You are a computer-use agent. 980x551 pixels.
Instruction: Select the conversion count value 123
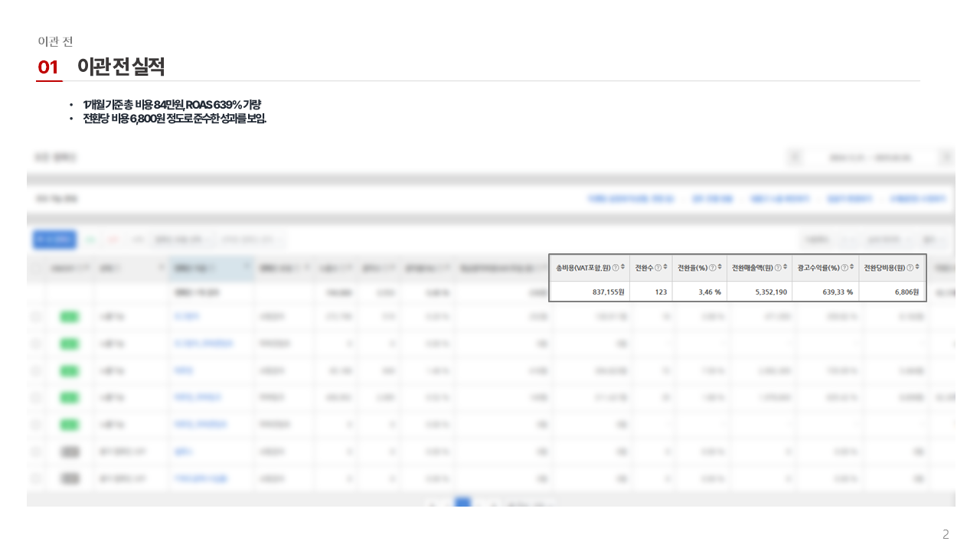pos(661,292)
